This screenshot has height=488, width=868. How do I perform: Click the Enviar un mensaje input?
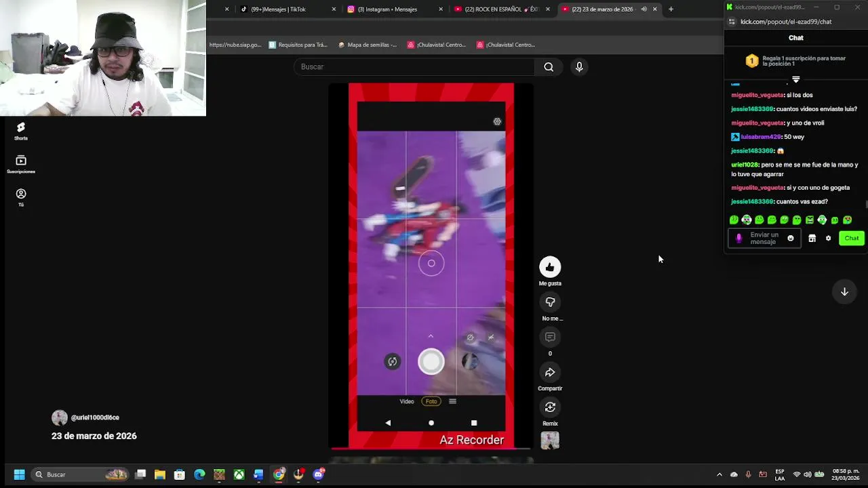tap(764, 239)
